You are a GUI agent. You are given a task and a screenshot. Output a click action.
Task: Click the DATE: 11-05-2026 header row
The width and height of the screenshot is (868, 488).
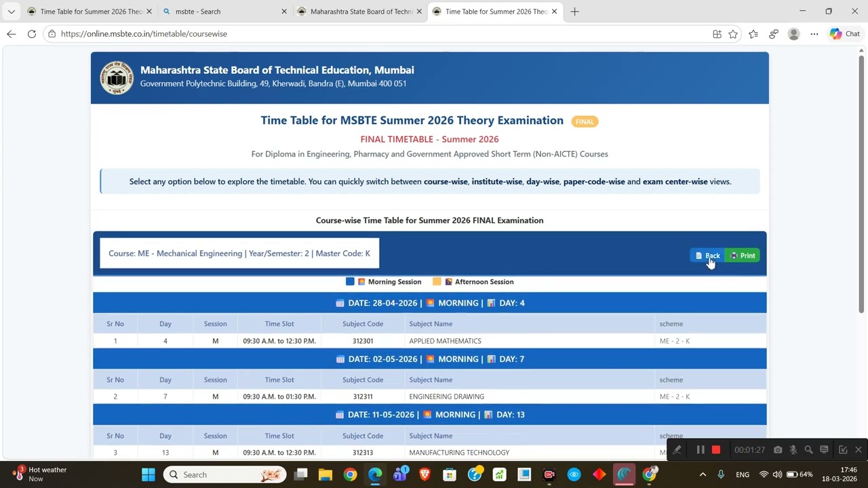pos(430,414)
